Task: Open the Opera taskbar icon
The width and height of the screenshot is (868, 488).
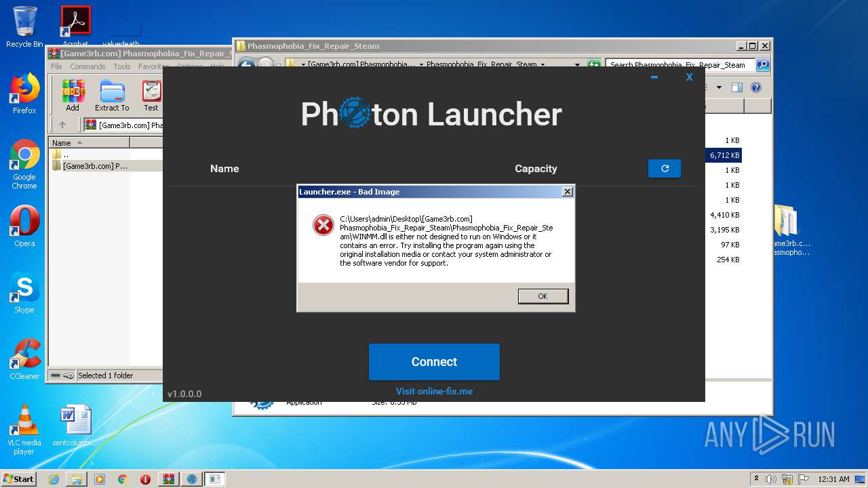Action: (145, 479)
